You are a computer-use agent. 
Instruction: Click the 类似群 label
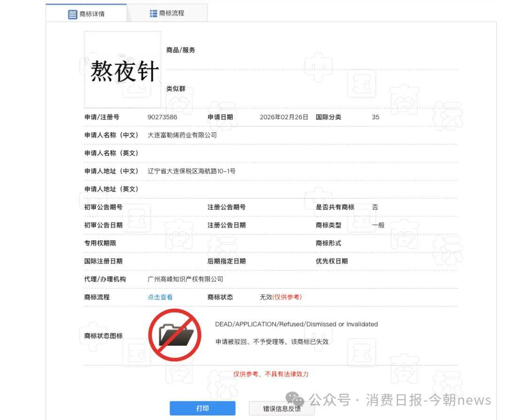[176, 89]
